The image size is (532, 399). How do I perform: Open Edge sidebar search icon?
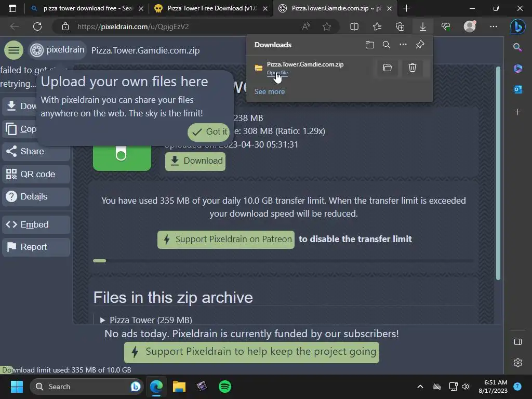point(517,47)
